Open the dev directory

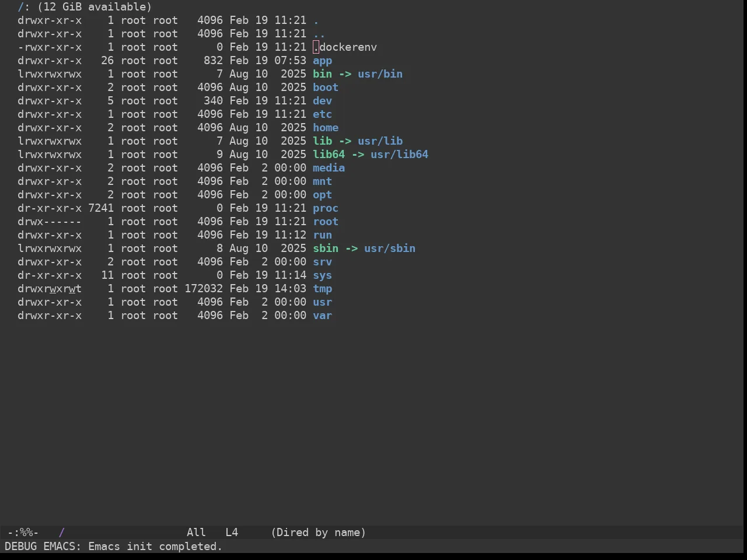click(322, 101)
